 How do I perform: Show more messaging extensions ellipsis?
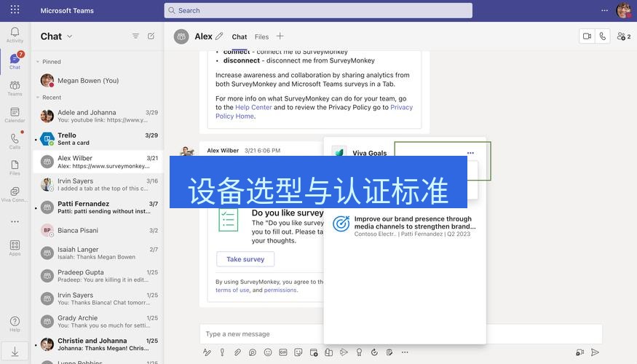coord(405,352)
